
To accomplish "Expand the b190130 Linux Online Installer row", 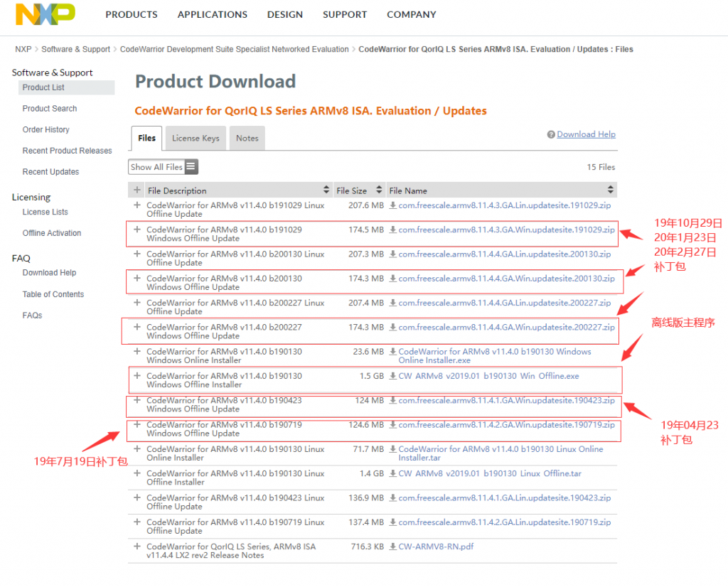I will 137,448.
